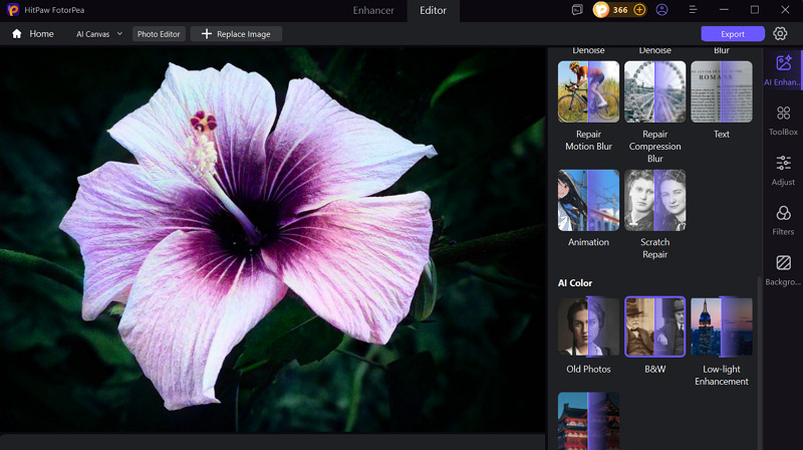Open the ToolBox sidebar panel

(783, 120)
